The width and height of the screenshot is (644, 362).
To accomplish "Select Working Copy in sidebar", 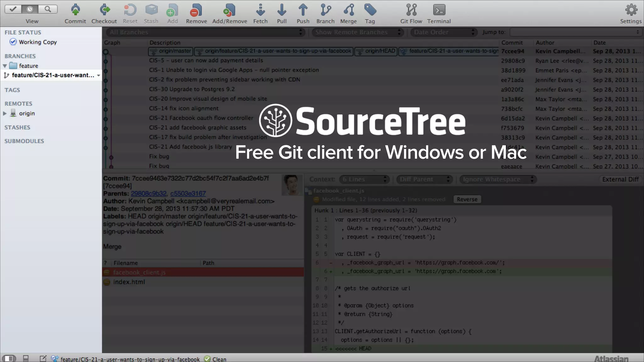I will (x=38, y=42).
